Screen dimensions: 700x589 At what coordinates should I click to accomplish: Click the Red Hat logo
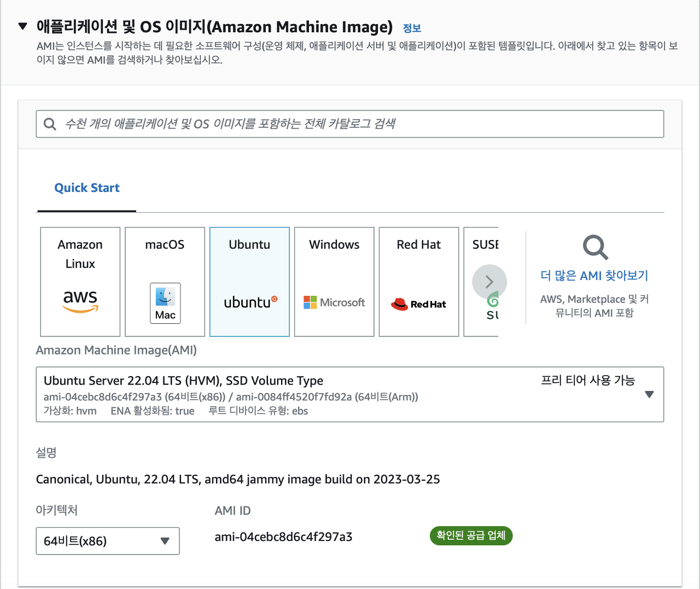[419, 304]
